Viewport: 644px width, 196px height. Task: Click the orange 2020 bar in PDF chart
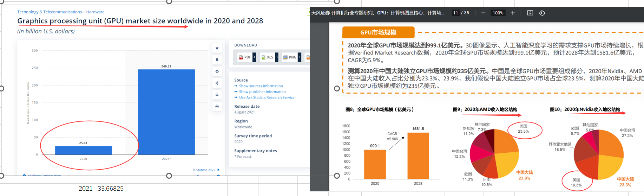click(375, 164)
